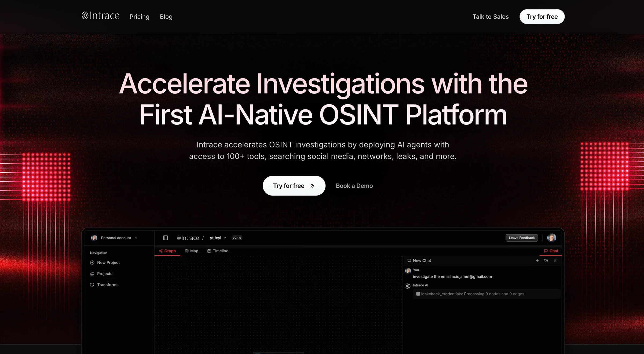Close the New Chat panel
The width and height of the screenshot is (644, 354).
pos(555,261)
